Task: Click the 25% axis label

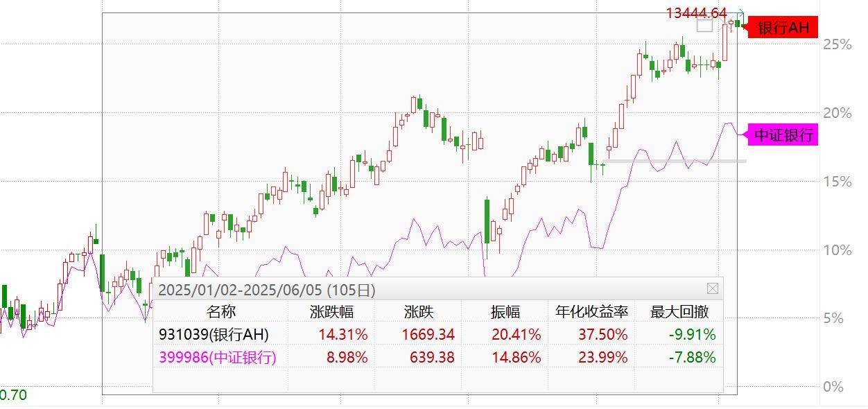Action: pos(837,44)
